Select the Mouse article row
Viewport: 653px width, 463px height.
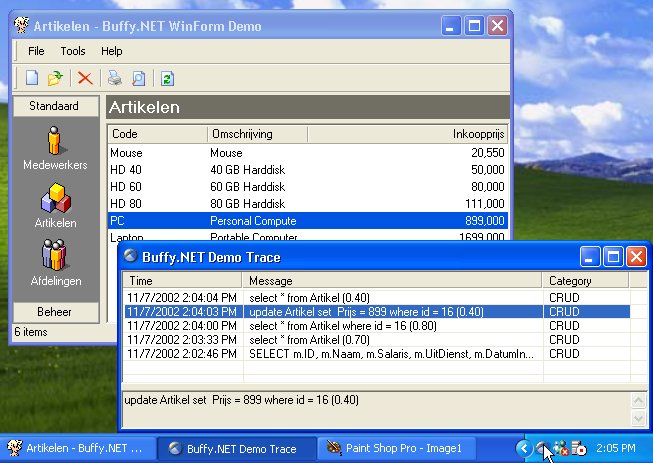pos(307,153)
